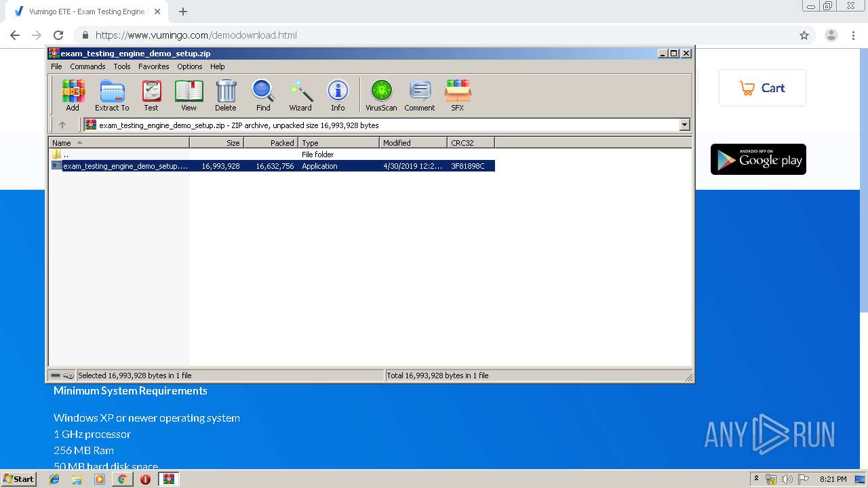Select exam_testing_engine_demo_setup application file row
Viewport: 868px width, 488px height.
(273, 166)
